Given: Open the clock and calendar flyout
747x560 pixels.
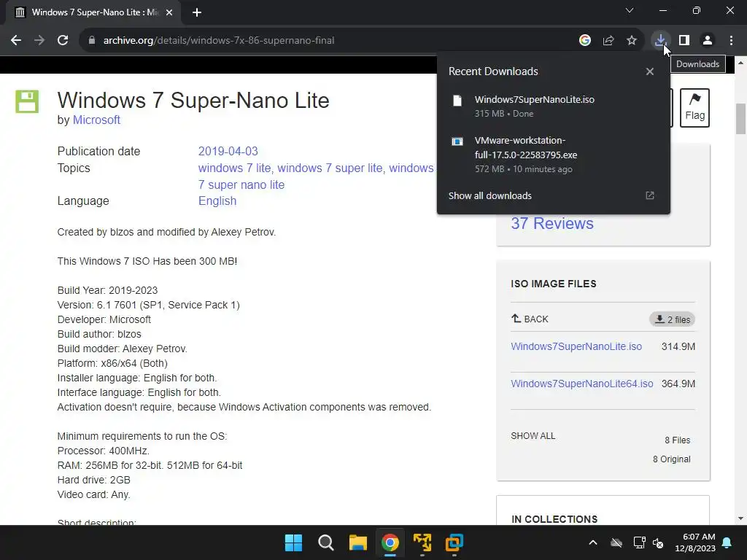Looking at the screenshot, I should (x=695, y=542).
